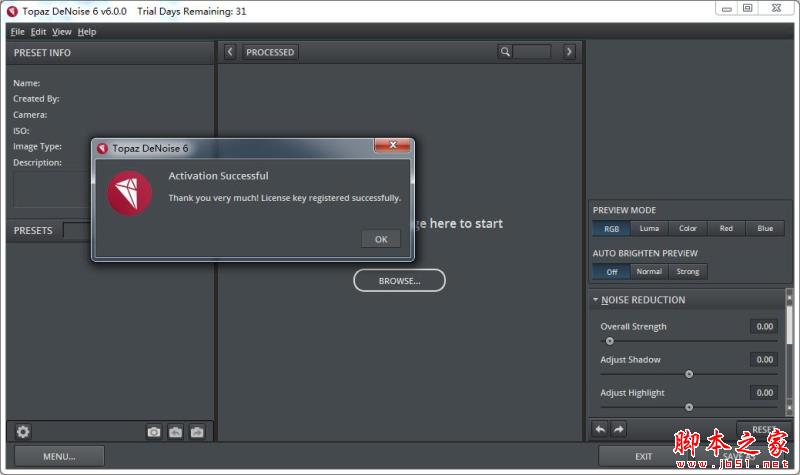Click the 'Trial Days Remaining: 31' title text

191,11
